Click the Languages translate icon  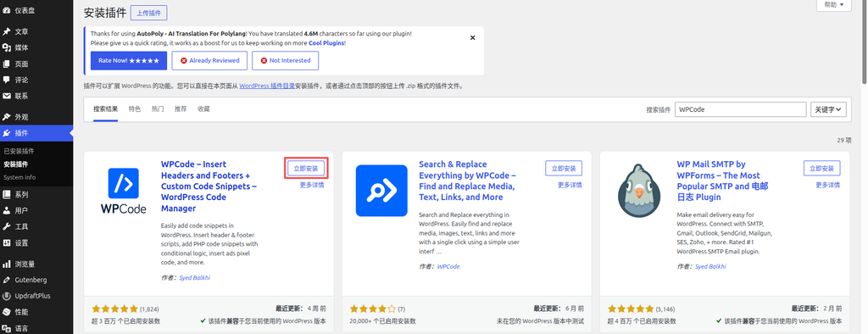click(7, 328)
